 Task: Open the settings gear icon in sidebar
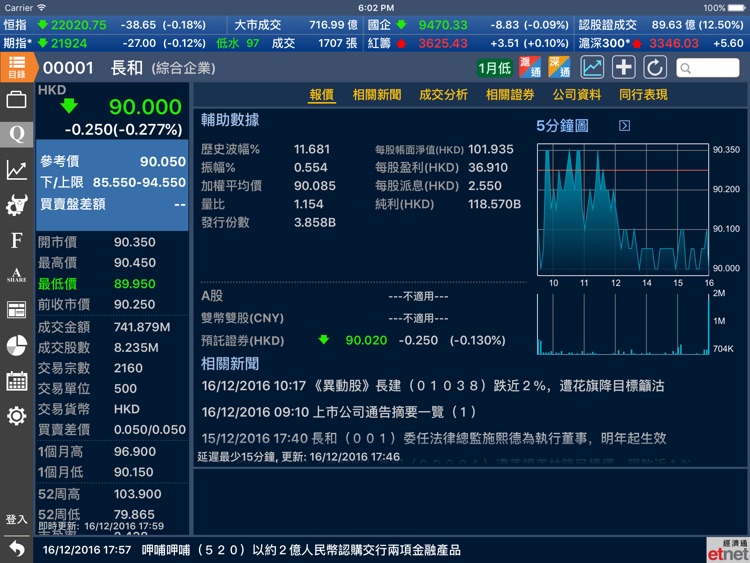point(16,416)
